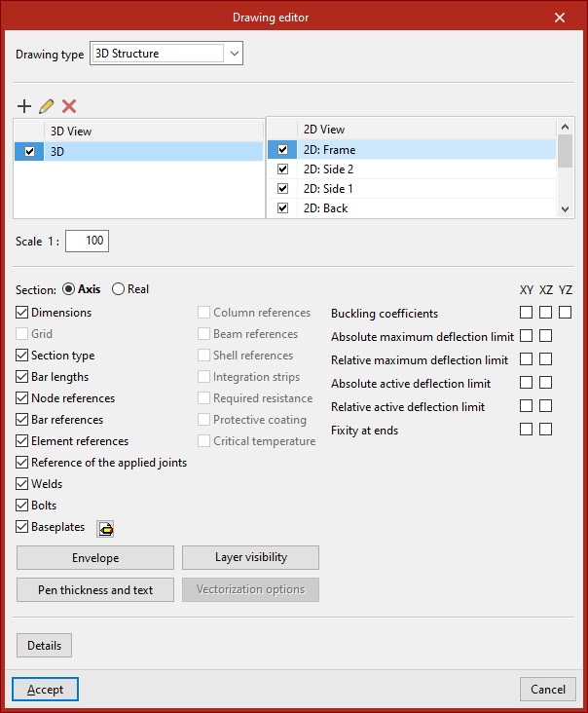The image size is (588, 713).
Task: Uncheck the Dimensions checkbox
Action: pos(21,313)
